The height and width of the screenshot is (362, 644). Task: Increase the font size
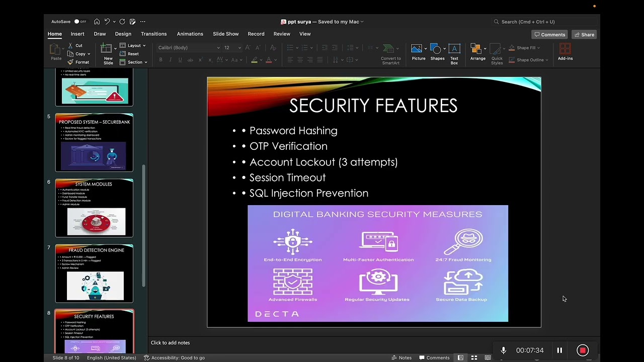click(249, 48)
